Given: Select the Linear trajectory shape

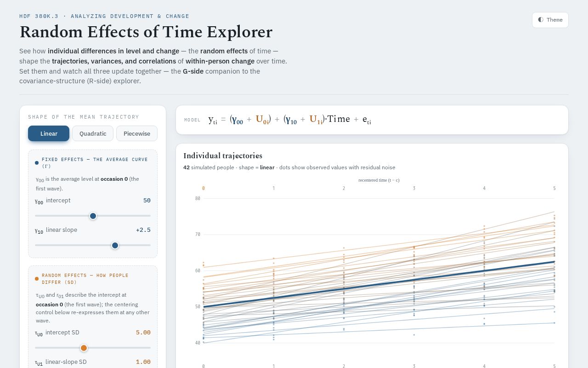Looking at the screenshot, I should (x=49, y=133).
